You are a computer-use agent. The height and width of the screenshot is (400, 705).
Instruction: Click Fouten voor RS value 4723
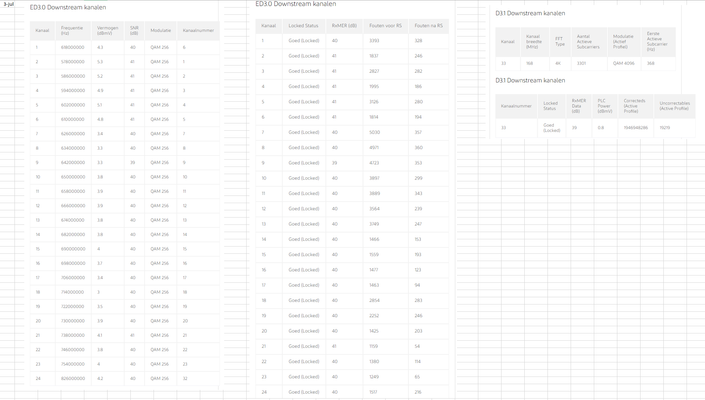click(374, 163)
